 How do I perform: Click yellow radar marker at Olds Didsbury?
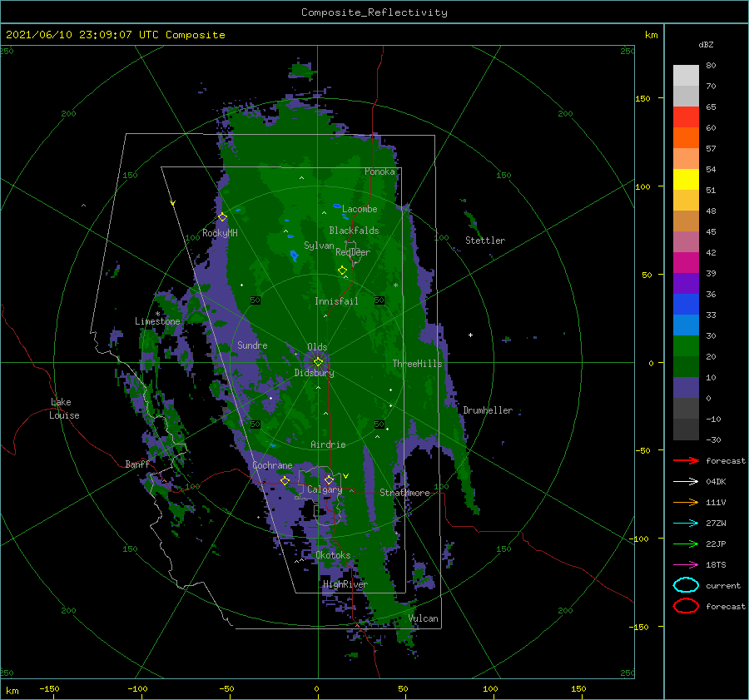318,362
